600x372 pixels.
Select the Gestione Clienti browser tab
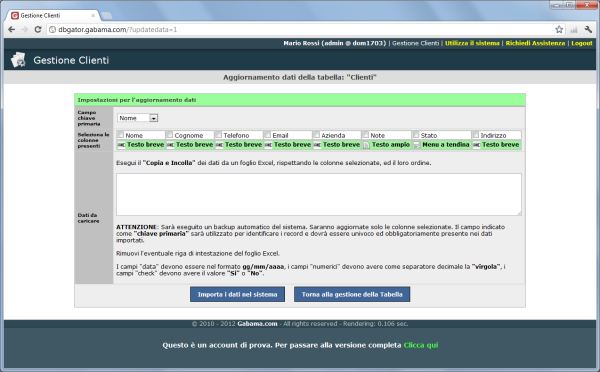pyautogui.click(x=53, y=15)
